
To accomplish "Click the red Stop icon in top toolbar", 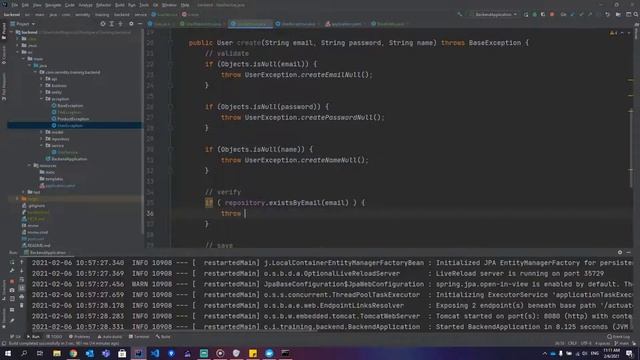I will pyautogui.click(x=552, y=14).
